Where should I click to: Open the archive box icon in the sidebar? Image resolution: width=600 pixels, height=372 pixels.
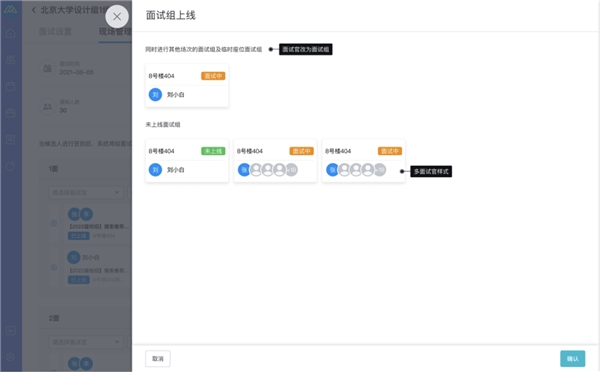[11, 139]
